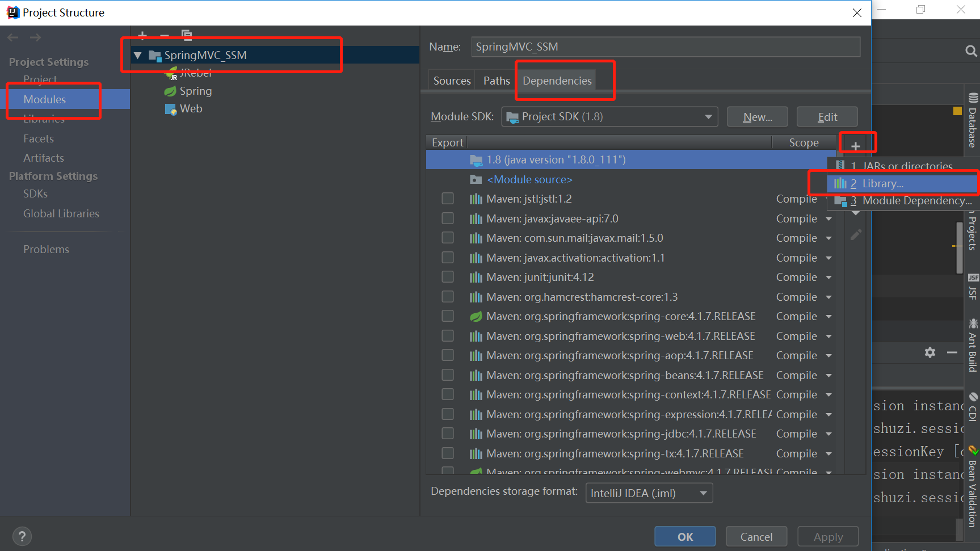Click the forward navigation arrow

pos(35,37)
